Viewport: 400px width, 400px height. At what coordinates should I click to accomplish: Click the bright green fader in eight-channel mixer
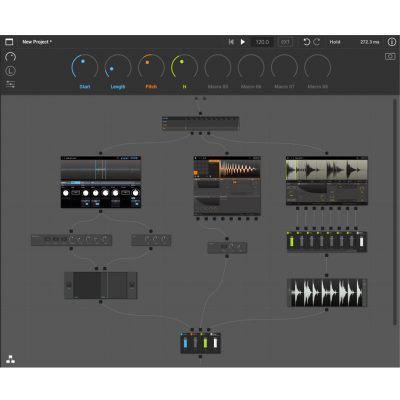[x=292, y=242]
